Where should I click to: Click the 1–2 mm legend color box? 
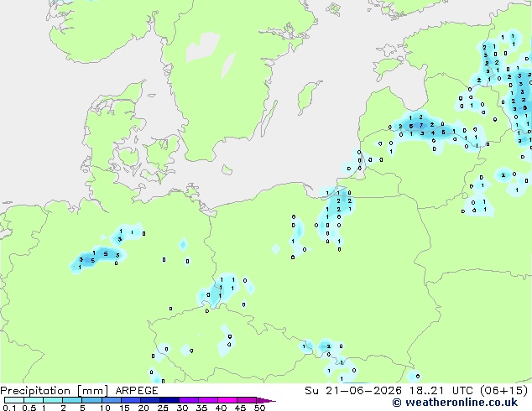point(53,400)
